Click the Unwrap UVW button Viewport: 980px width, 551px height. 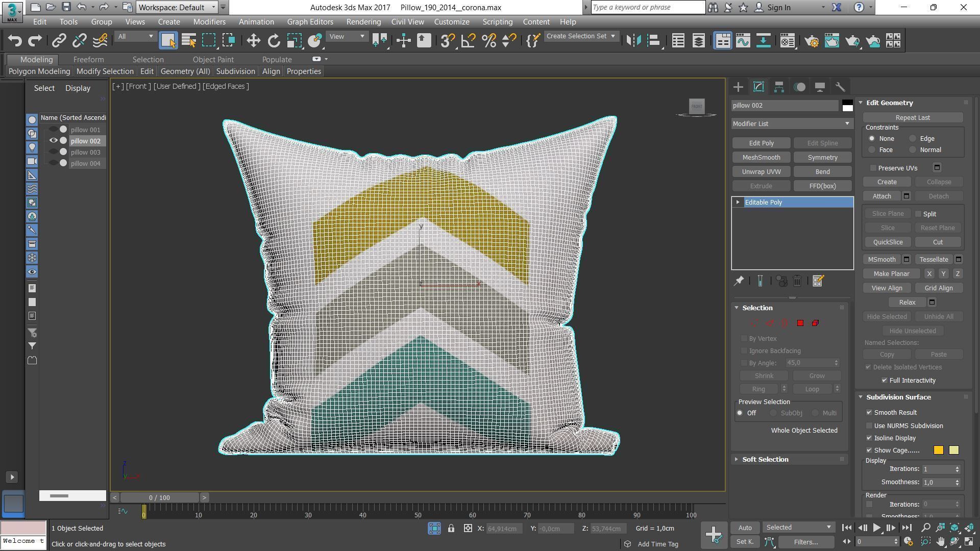(761, 172)
